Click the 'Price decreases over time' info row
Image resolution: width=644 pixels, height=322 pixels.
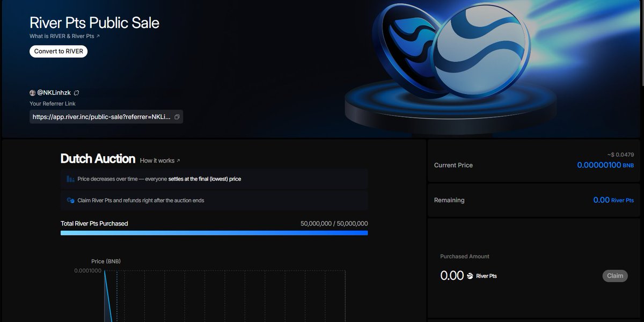tap(214, 179)
